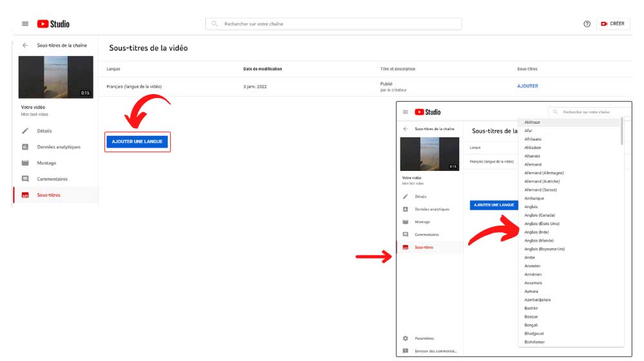Click the language list scrollbar
The width and height of the screenshot is (644, 361).
pos(622,131)
